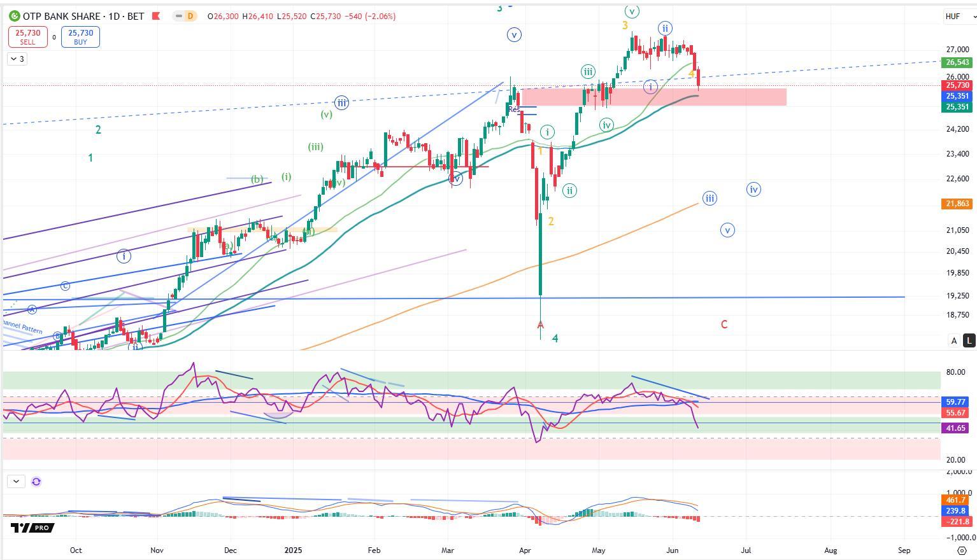977x560 pixels.
Task: Click the orange 21,863 price label
Action: point(957,204)
